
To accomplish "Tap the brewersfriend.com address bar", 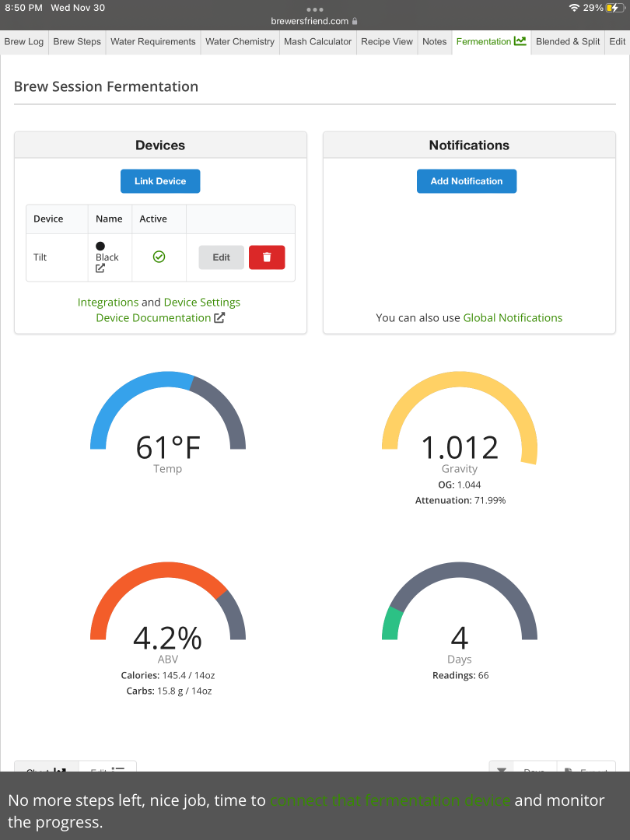I will pyautogui.click(x=314, y=22).
